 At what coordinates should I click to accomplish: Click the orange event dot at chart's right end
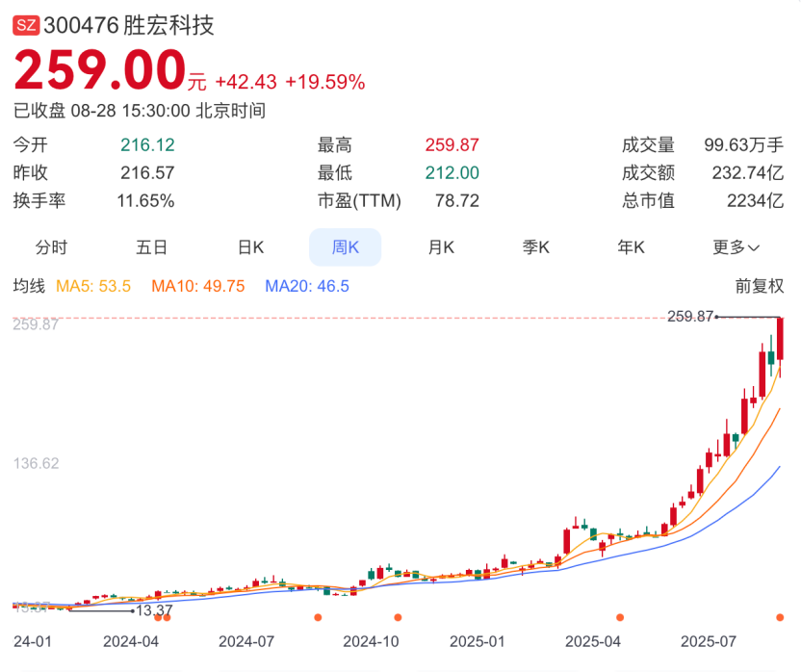[x=780, y=617]
